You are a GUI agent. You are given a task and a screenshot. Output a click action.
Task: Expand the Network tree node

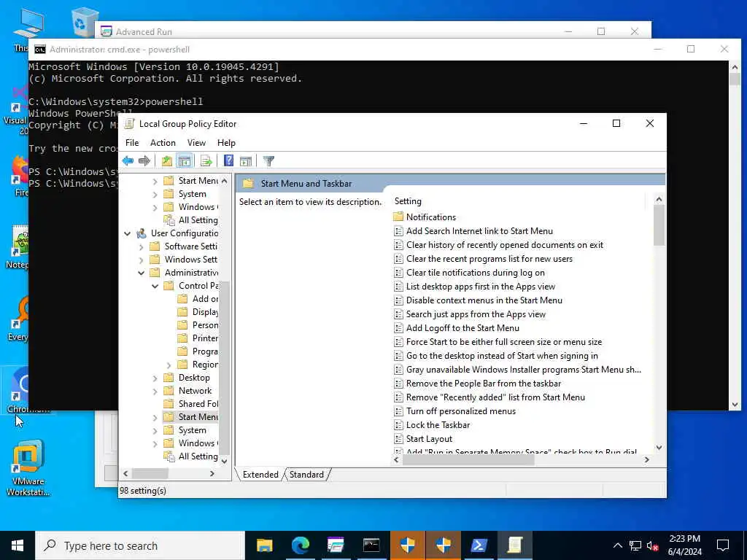[x=155, y=391]
